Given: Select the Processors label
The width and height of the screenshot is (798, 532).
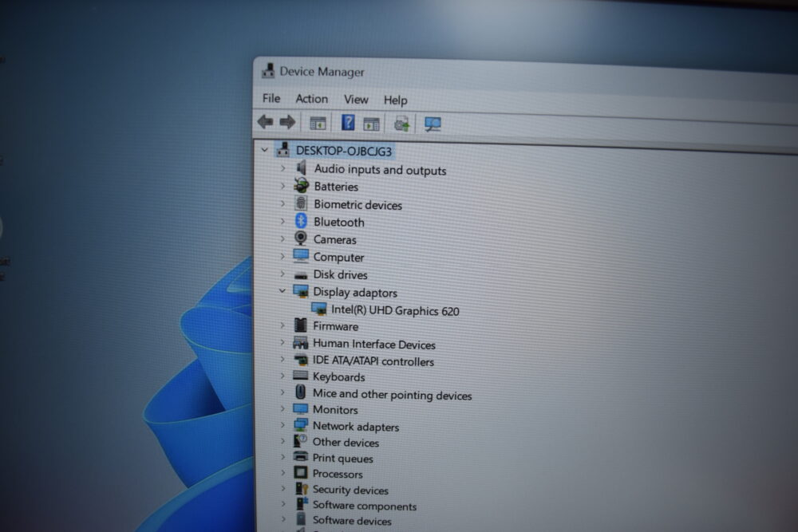Looking at the screenshot, I should tap(338, 474).
